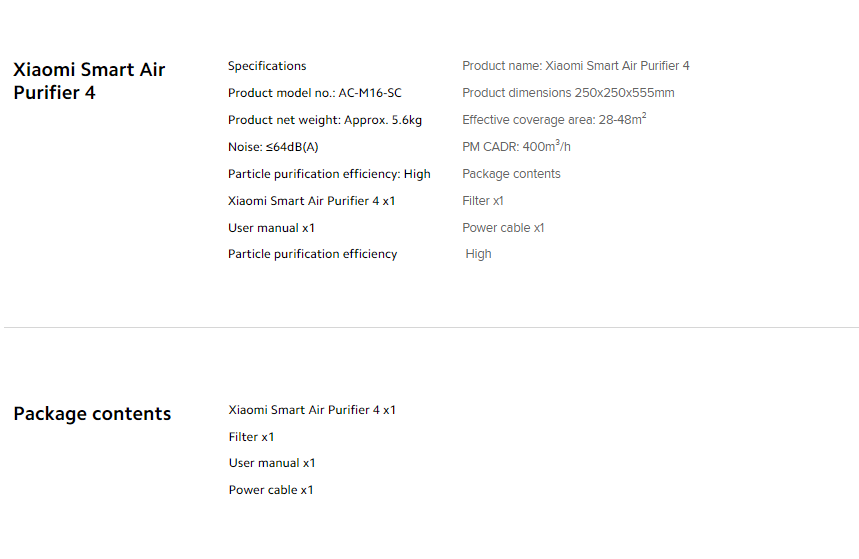Click 'Power cable x1' in bottom Package contents list

271,490
